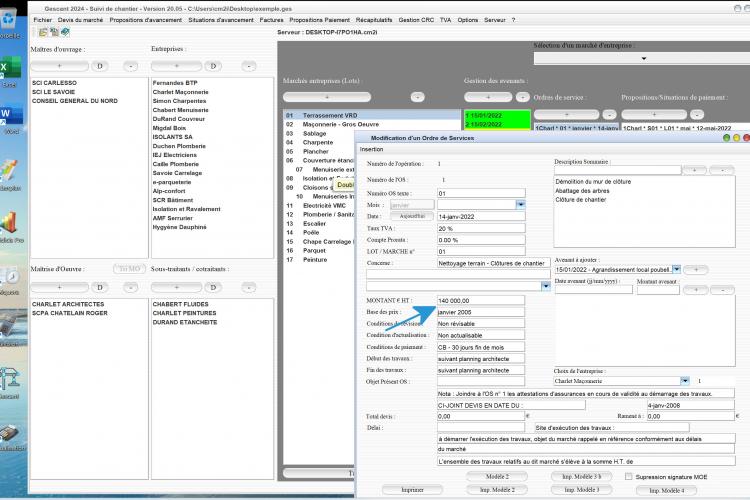Click the open-folder icon in the toolbar

tap(43, 32)
